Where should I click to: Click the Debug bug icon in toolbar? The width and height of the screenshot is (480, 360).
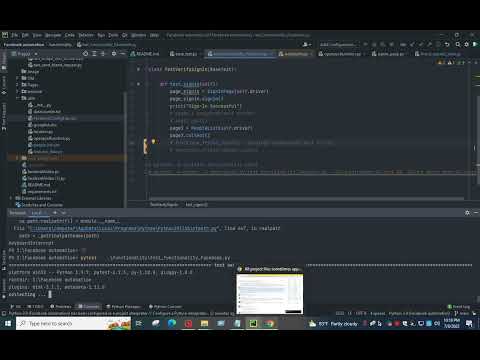[x=374, y=44]
